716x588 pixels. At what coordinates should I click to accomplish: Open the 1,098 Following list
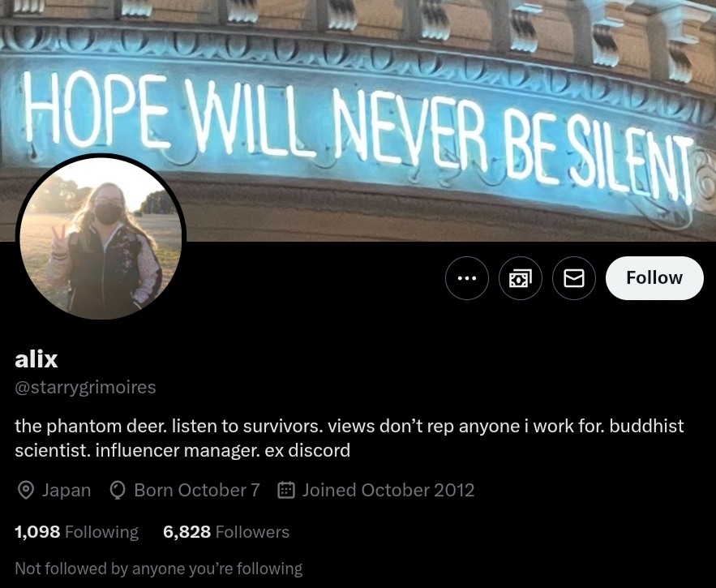pyautogui.click(x=76, y=532)
